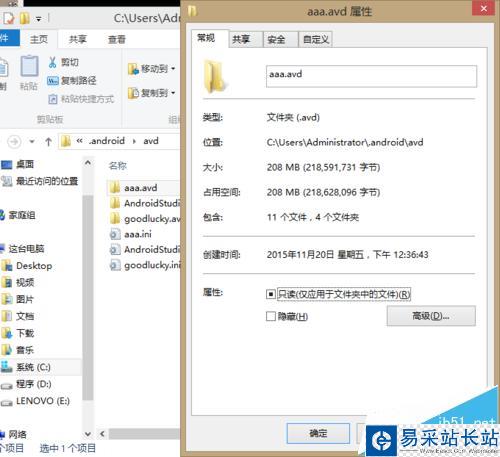
Task: Click the sidebar scroll up arrow
Action: [x=88, y=163]
